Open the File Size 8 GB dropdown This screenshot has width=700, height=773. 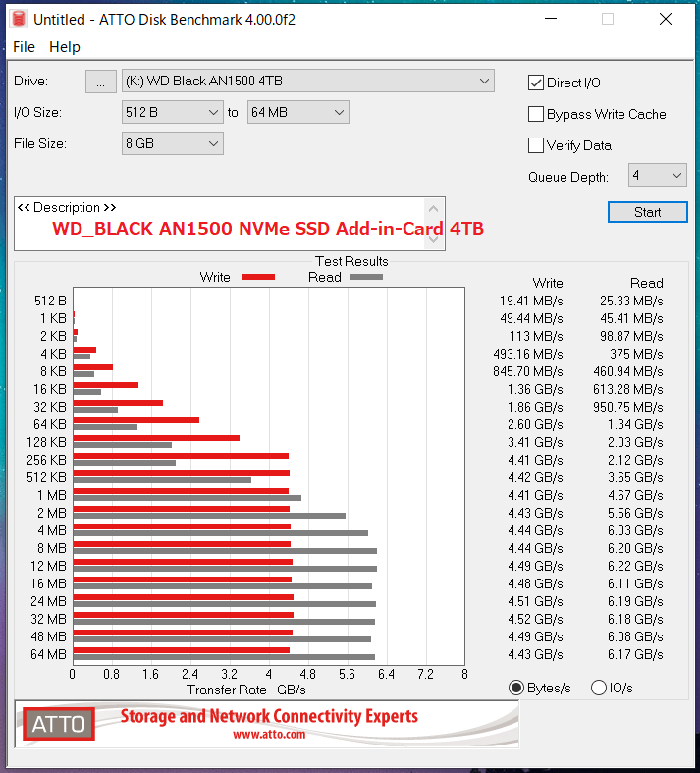(x=173, y=144)
